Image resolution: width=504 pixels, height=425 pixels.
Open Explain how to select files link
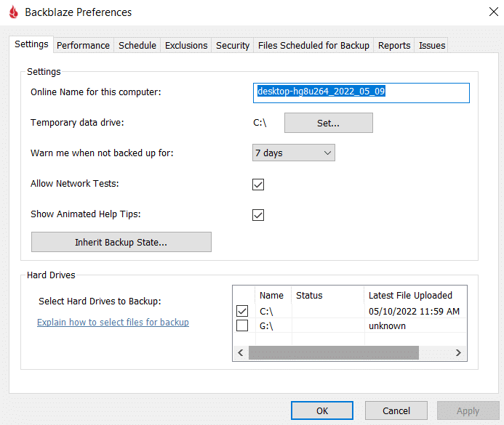113,323
